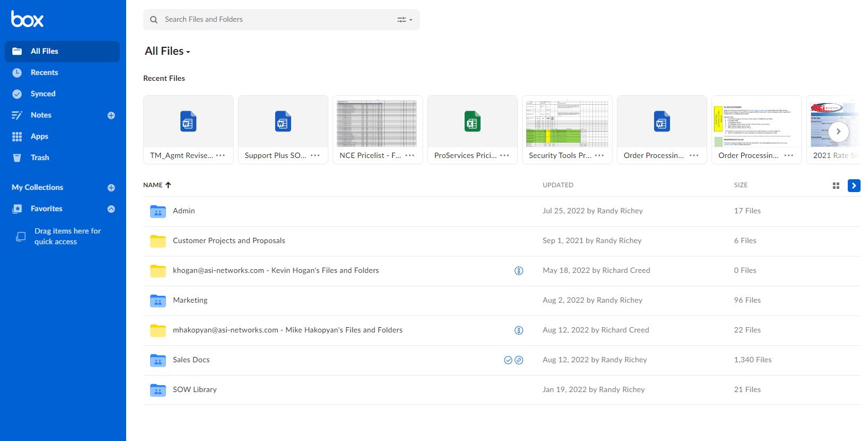Open more options for NCE Pricelist file
The height and width of the screenshot is (441, 868).
(x=410, y=155)
